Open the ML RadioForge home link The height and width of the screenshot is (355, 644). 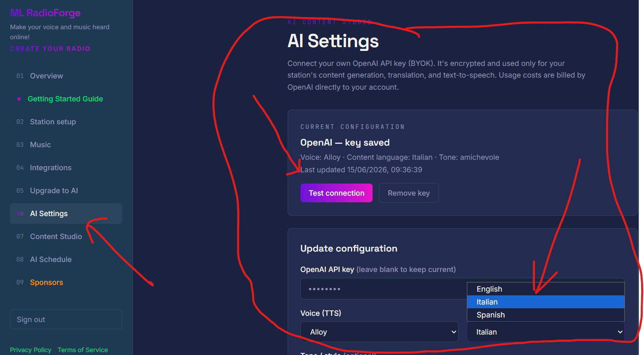click(x=45, y=13)
